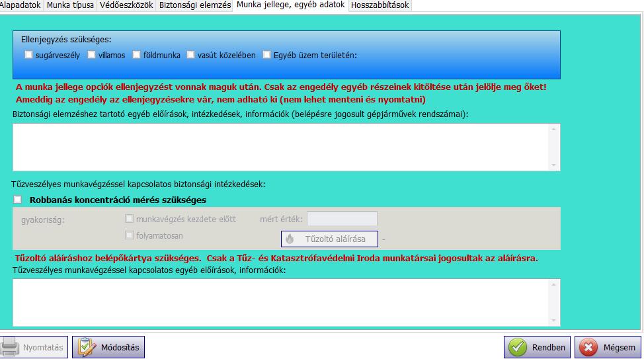Tick the folyamatosan checkbox
This screenshot has width=644, height=359.
point(129,235)
